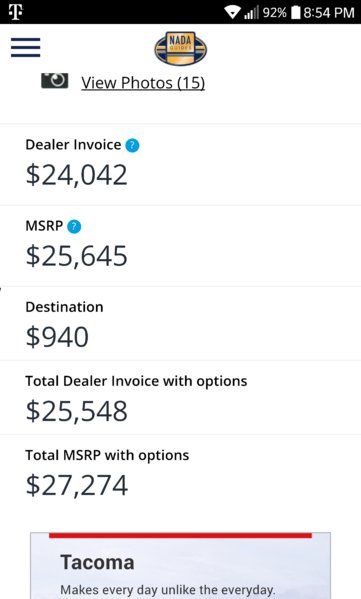Open the MSRP question mark help icon
The image size is (361, 599).
point(74,226)
